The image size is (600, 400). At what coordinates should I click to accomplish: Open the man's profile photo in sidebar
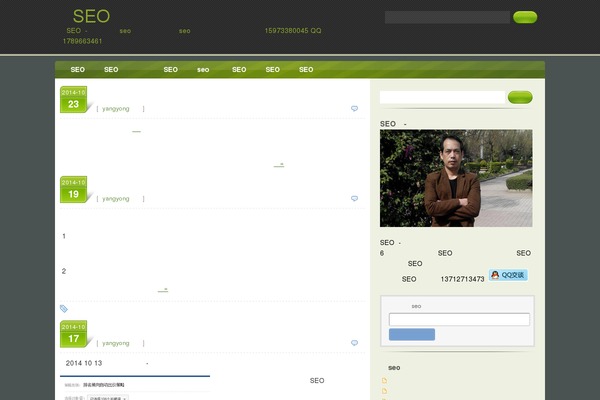pyautogui.click(x=456, y=178)
